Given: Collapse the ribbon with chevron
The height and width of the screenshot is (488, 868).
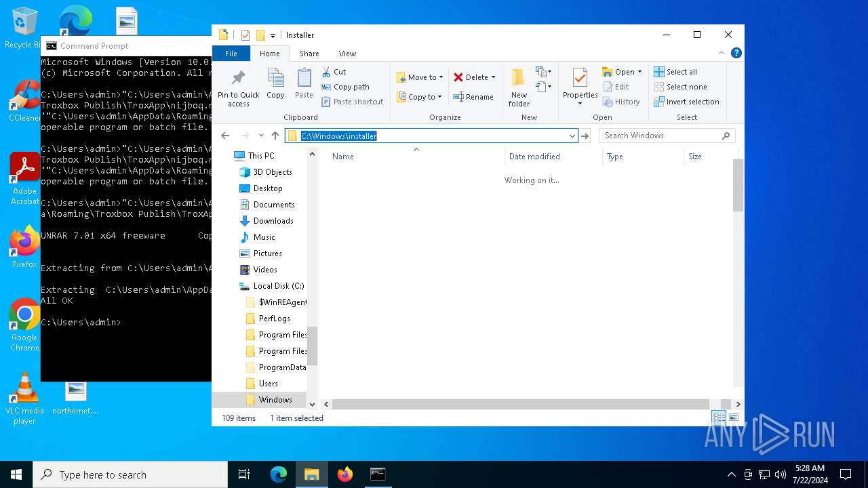Looking at the screenshot, I should pos(722,53).
